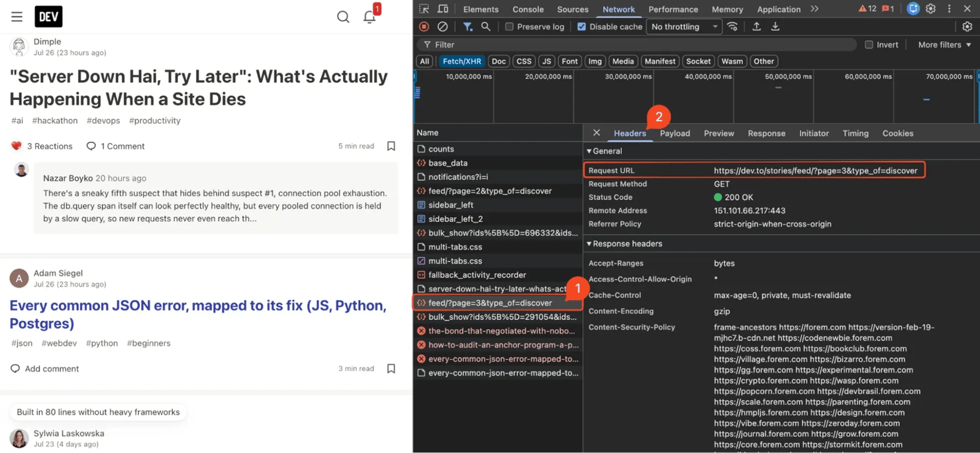Click the issues count showing 1
This screenshot has height=453, width=980.
tap(888, 9)
